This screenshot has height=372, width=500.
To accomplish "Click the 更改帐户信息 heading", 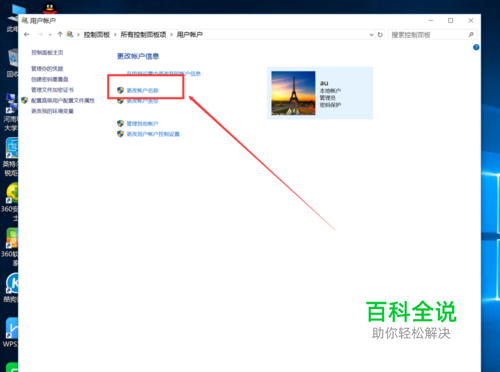I will click(138, 56).
